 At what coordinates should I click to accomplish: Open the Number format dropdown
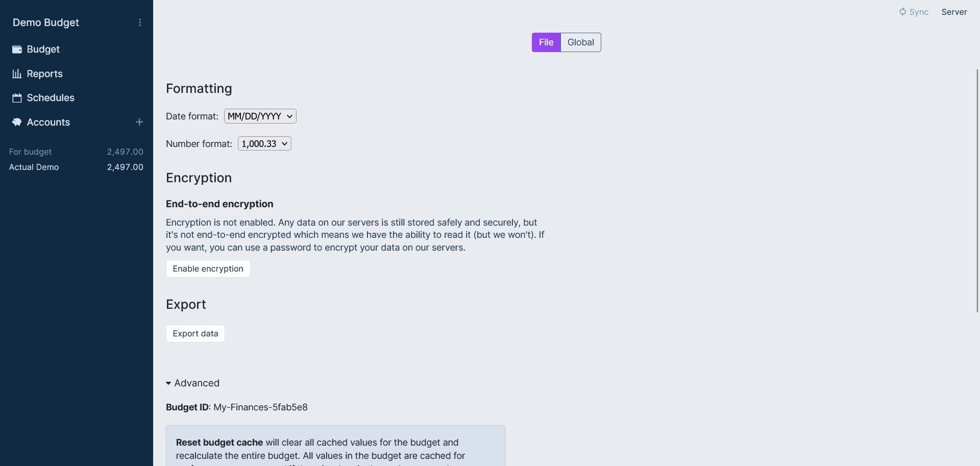(x=264, y=144)
